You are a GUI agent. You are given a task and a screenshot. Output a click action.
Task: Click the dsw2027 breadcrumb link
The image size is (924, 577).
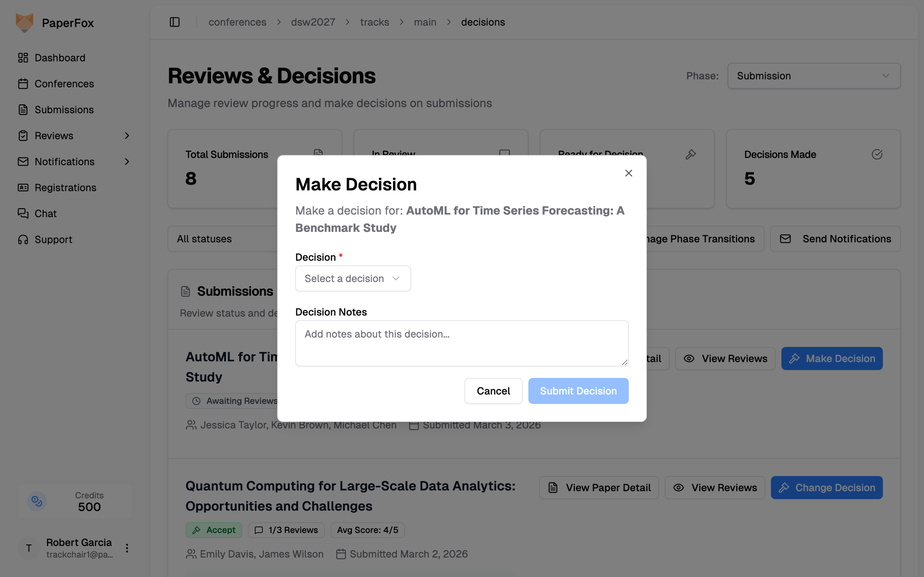(313, 22)
